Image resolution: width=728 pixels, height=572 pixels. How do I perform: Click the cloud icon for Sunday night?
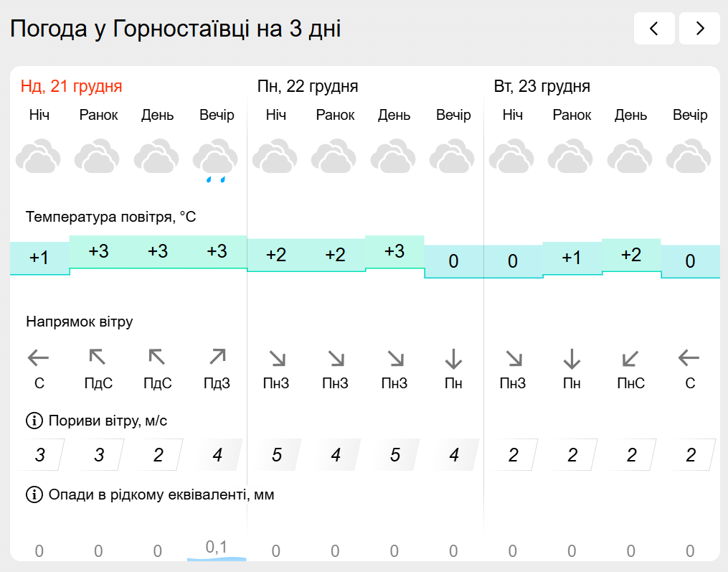tap(39, 158)
